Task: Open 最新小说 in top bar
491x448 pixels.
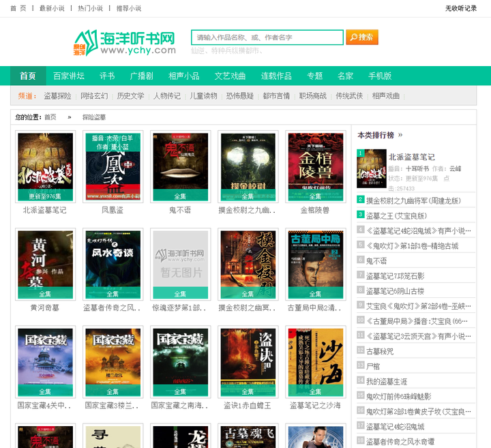Action: [52, 8]
